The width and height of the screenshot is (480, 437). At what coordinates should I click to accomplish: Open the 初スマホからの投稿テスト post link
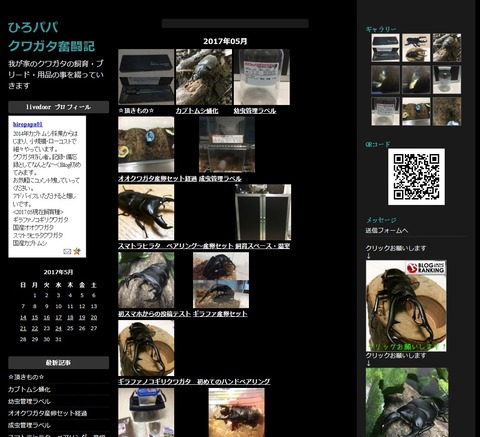pyautogui.click(x=155, y=314)
